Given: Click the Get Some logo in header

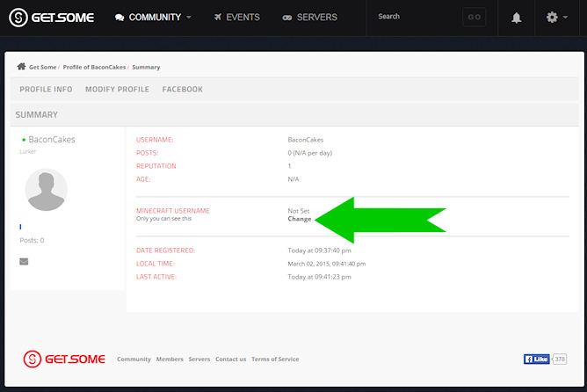Looking at the screenshot, I should [x=53, y=17].
